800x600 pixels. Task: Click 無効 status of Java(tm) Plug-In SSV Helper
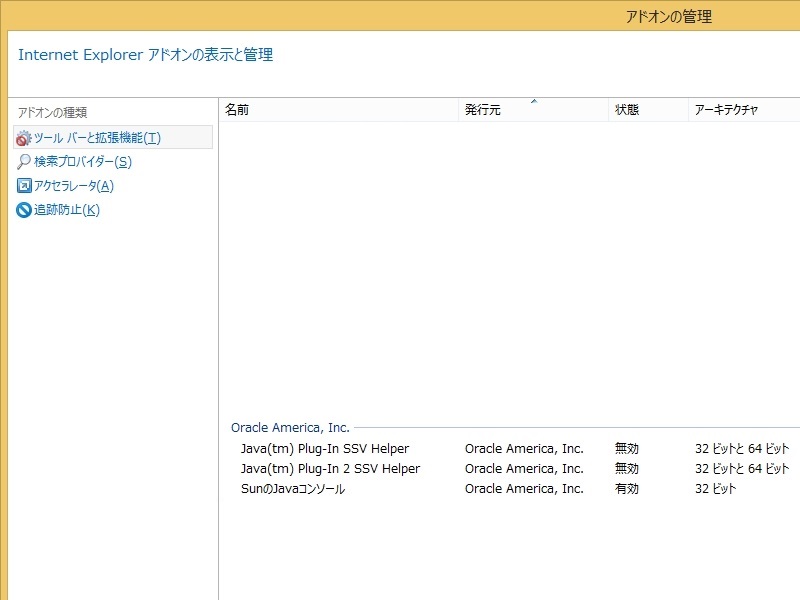click(x=627, y=448)
